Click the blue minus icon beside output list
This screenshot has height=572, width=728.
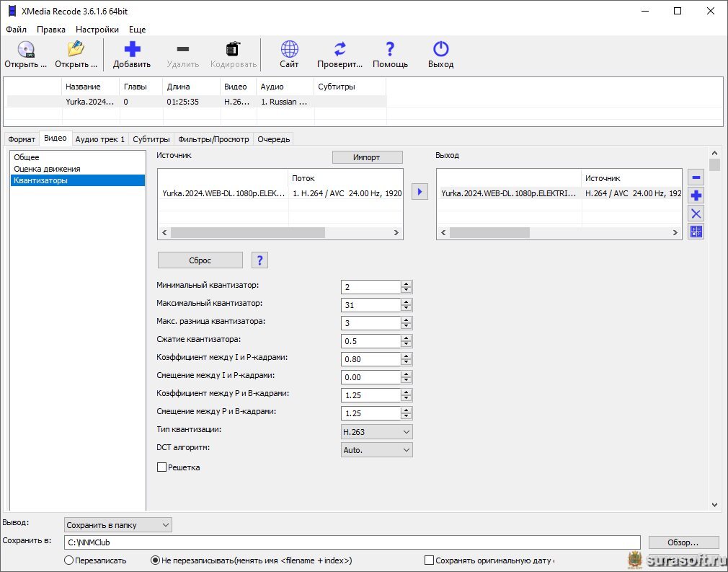point(696,177)
